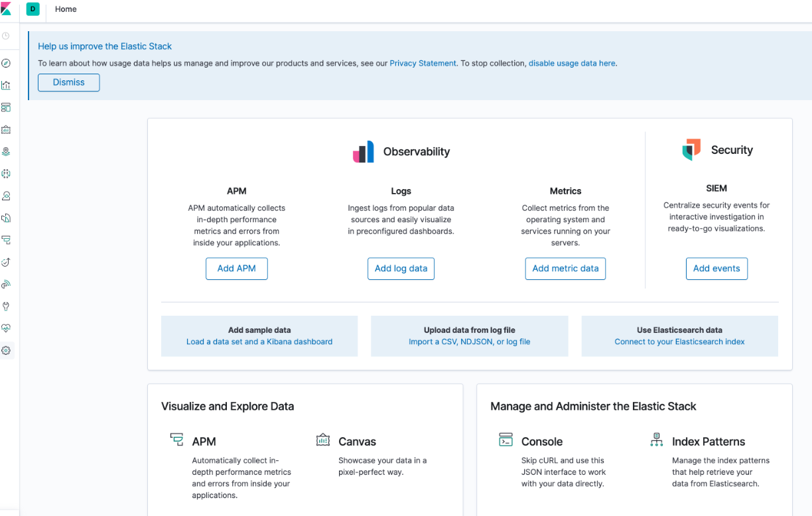812x516 pixels.
Task: Click APM icon under Visualize and Explore
Action: tap(176, 439)
